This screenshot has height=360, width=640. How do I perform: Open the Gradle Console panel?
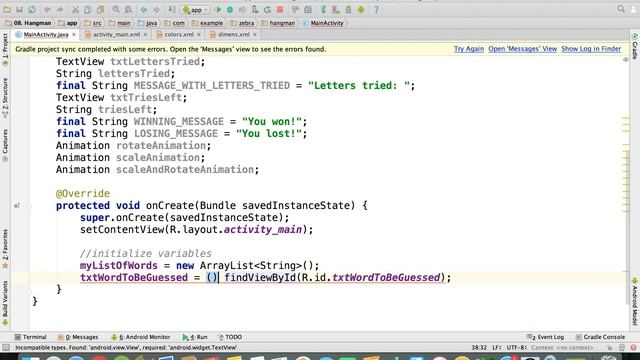click(600, 337)
